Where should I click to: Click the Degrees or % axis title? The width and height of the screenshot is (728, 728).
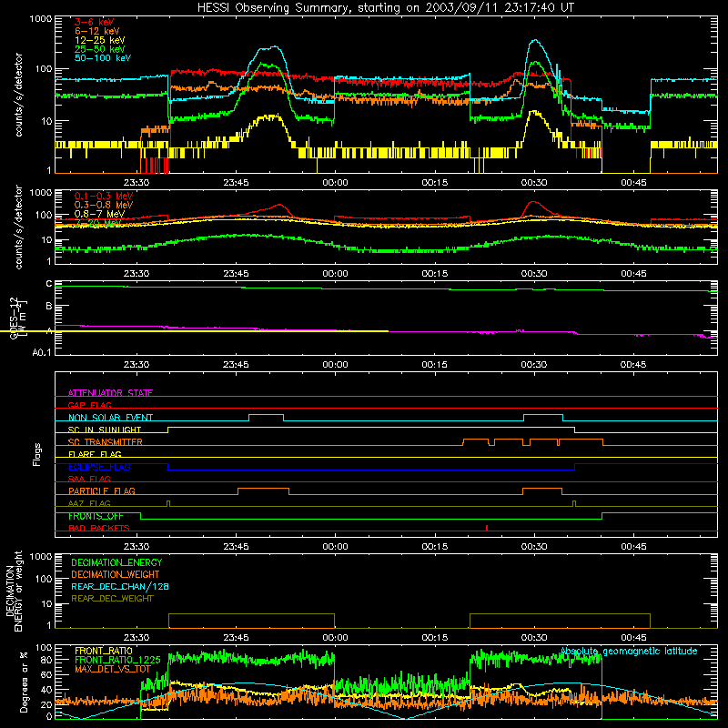(x=24, y=682)
